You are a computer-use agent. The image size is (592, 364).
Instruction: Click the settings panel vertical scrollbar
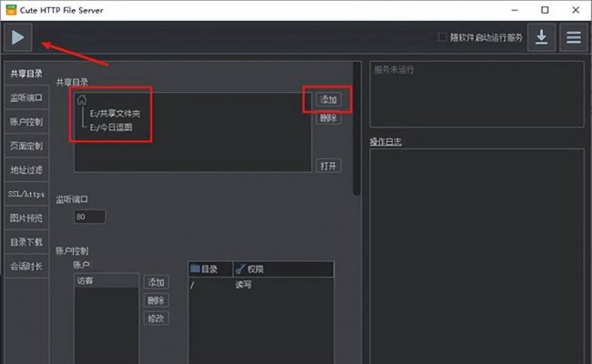click(357, 128)
